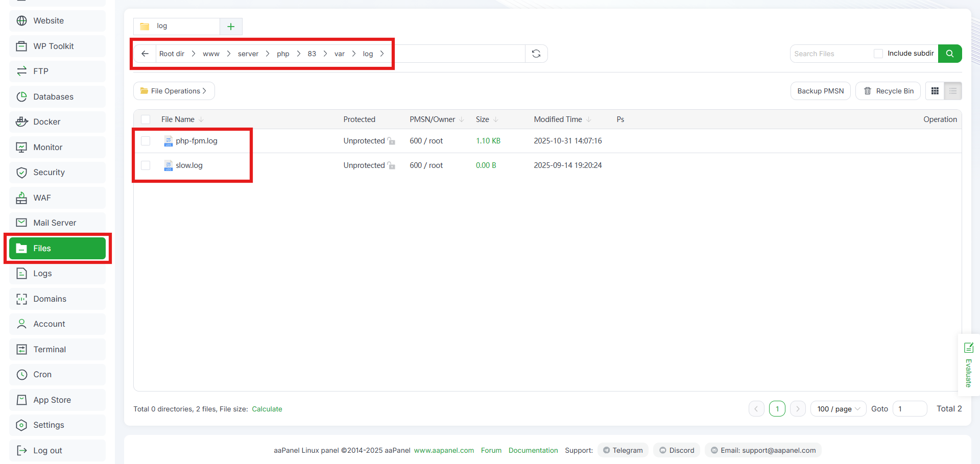Toggle protection lock for slow.log

click(391, 165)
